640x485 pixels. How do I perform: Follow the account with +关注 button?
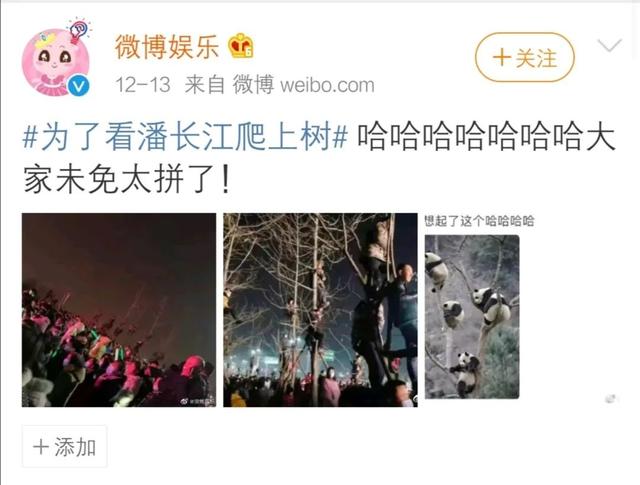coord(524,58)
